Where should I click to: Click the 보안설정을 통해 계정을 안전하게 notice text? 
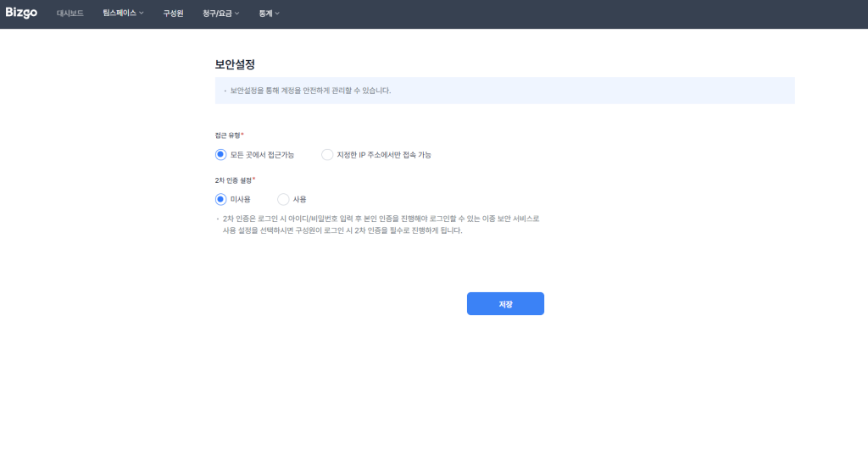[x=310, y=91]
